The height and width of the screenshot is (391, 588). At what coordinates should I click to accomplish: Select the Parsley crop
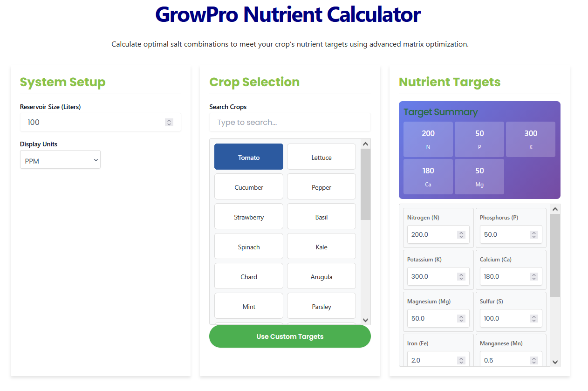321,306
